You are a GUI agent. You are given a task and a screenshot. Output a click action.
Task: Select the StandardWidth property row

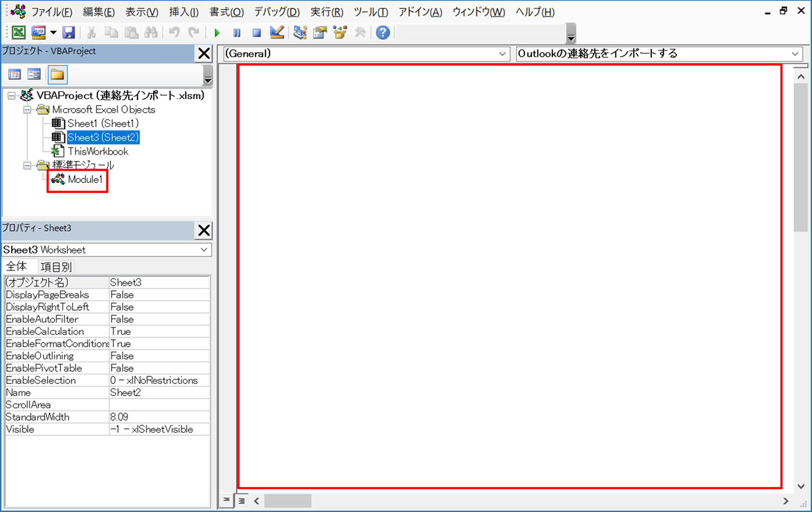(x=107, y=417)
